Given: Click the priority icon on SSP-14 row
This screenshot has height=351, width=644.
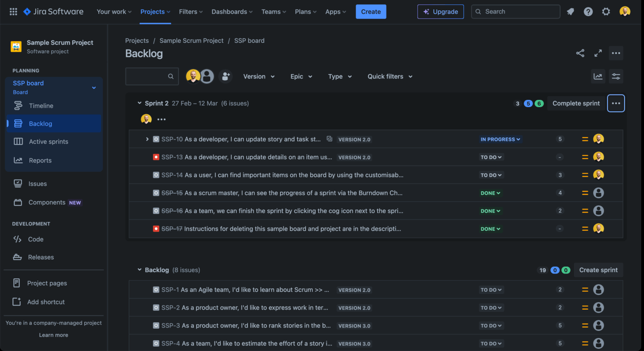Looking at the screenshot, I should tap(585, 175).
